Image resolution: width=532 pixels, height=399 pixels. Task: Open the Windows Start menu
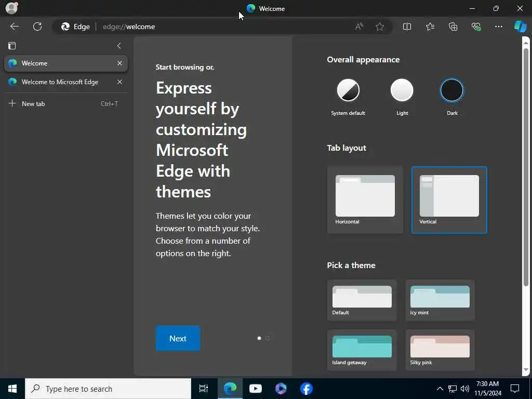(x=12, y=389)
